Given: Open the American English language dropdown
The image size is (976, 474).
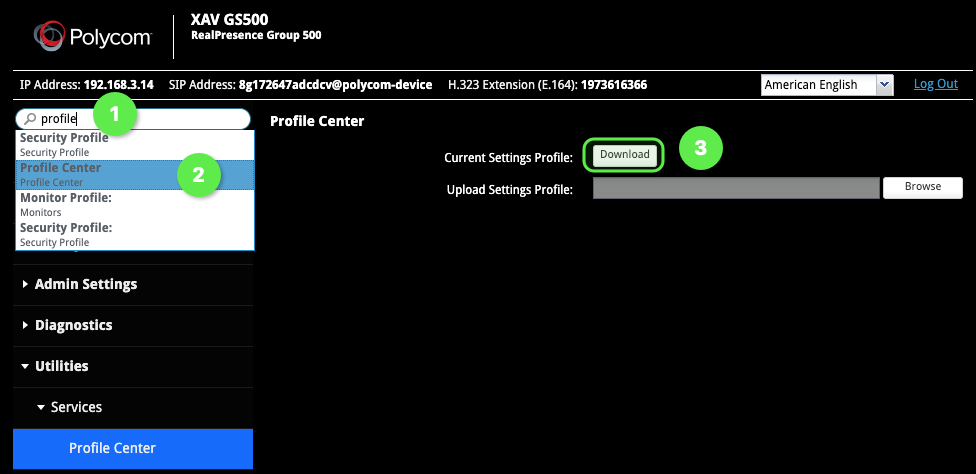Looking at the screenshot, I should 827,85.
